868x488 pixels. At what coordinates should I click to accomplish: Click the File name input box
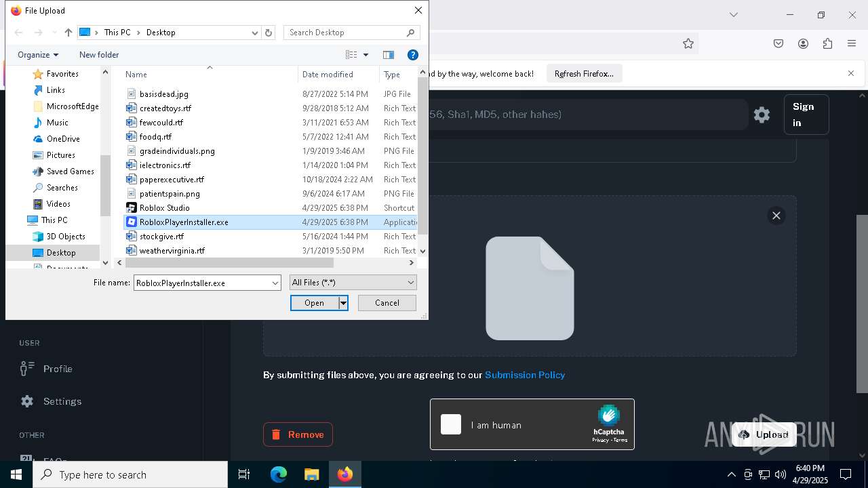tap(201, 283)
